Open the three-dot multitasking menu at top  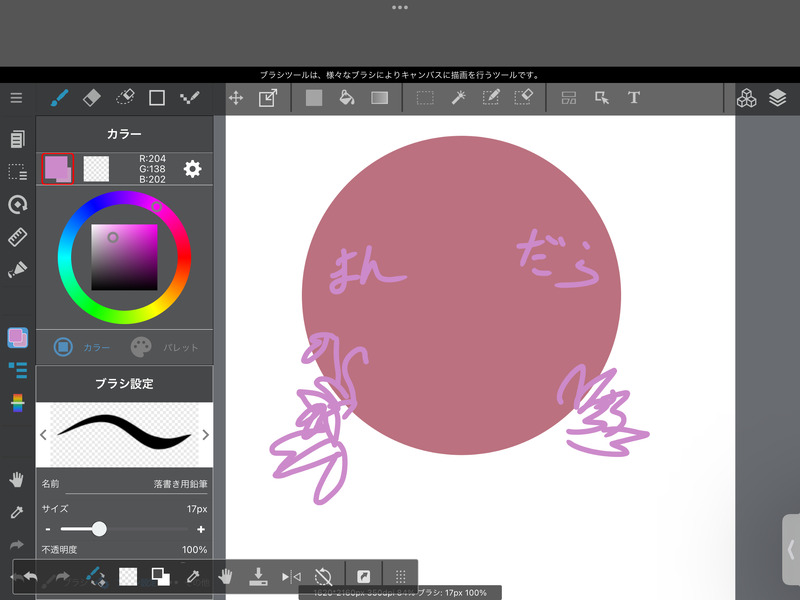pyautogui.click(x=400, y=8)
